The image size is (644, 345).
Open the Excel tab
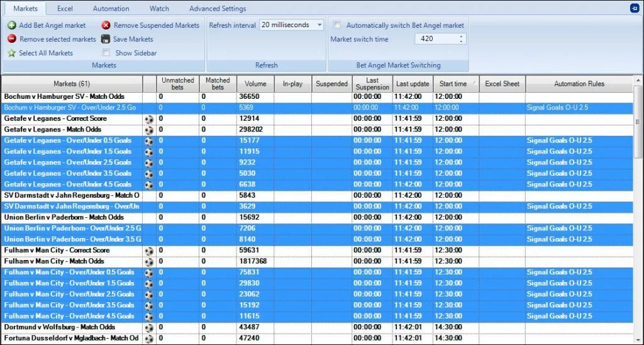[65, 8]
